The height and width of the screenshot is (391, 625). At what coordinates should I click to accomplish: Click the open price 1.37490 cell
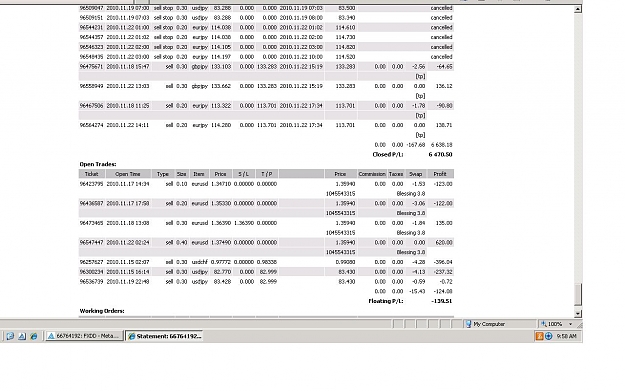coord(221,242)
